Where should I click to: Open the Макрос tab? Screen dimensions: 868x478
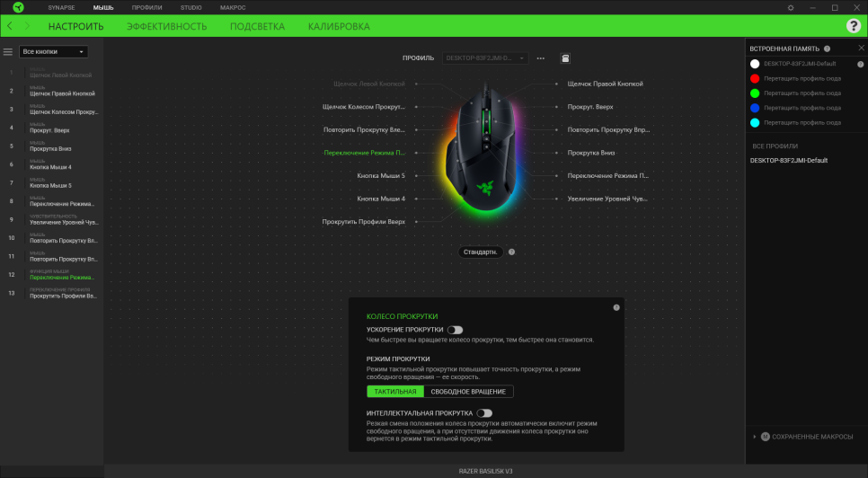pyautogui.click(x=233, y=8)
